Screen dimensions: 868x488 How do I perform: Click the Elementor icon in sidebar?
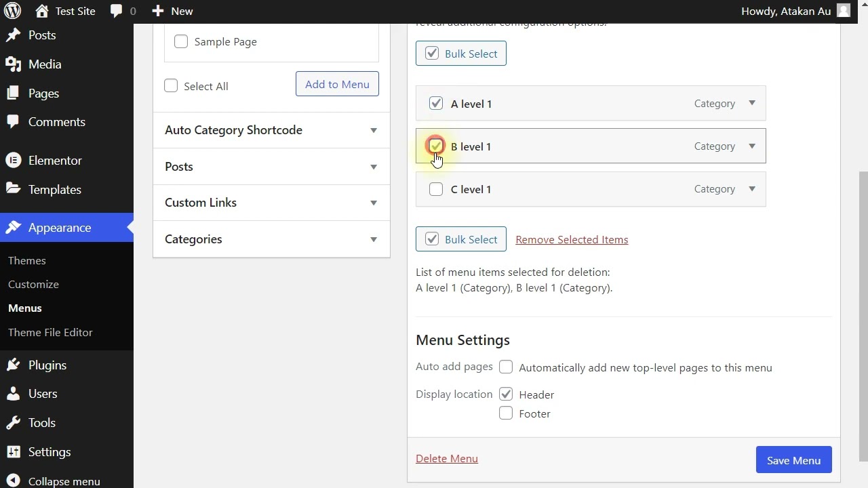click(x=13, y=161)
